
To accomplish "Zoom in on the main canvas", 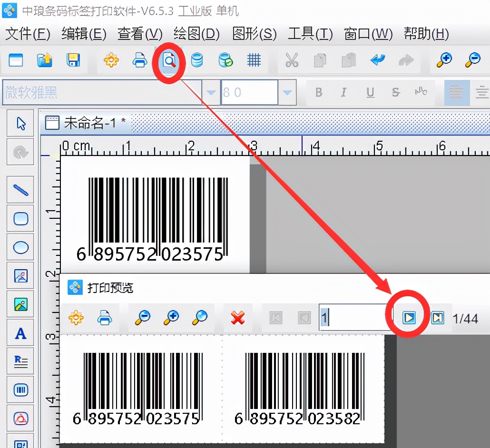I will (444, 59).
